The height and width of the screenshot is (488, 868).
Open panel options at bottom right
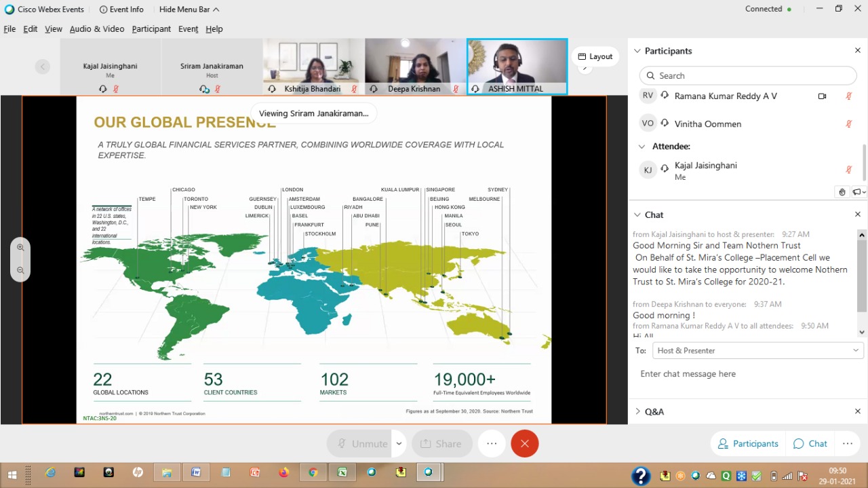pyautogui.click(x=847, y=443)
